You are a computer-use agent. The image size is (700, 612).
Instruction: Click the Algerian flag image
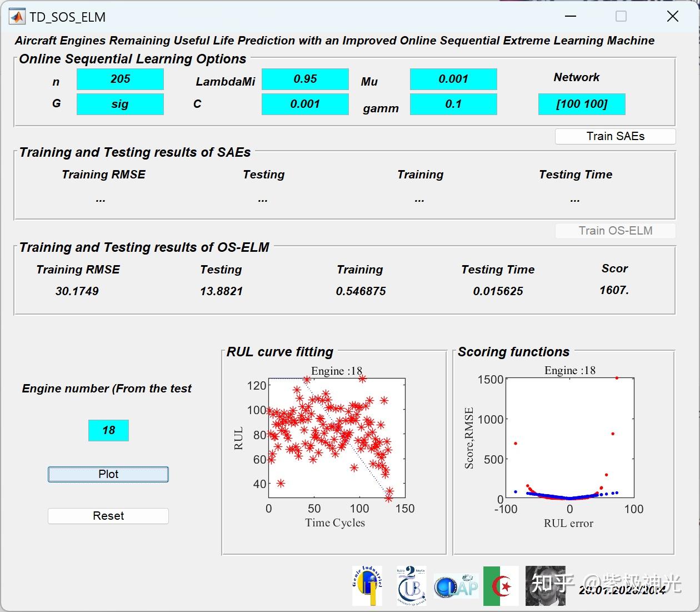pyautogui.click(x=501, y=586)
